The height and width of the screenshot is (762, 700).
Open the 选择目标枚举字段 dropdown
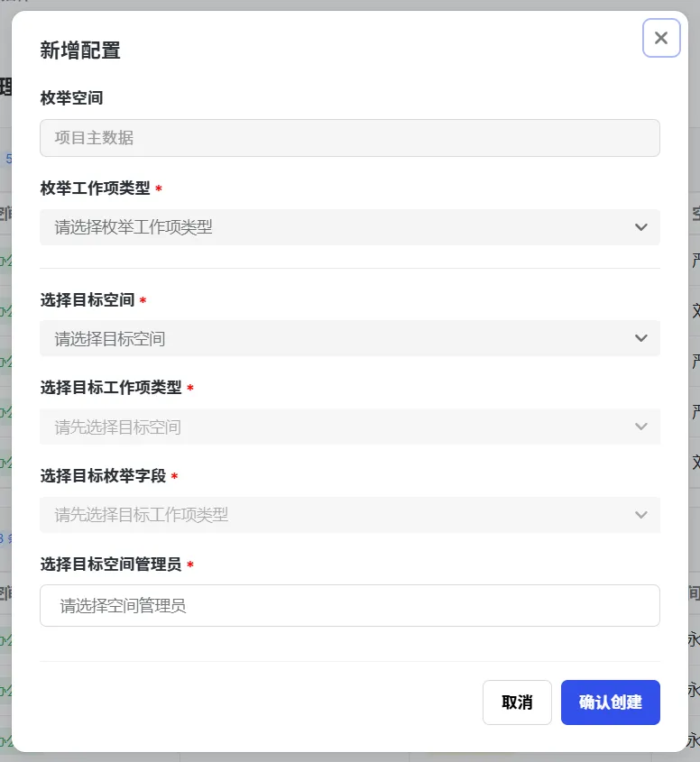349,515
